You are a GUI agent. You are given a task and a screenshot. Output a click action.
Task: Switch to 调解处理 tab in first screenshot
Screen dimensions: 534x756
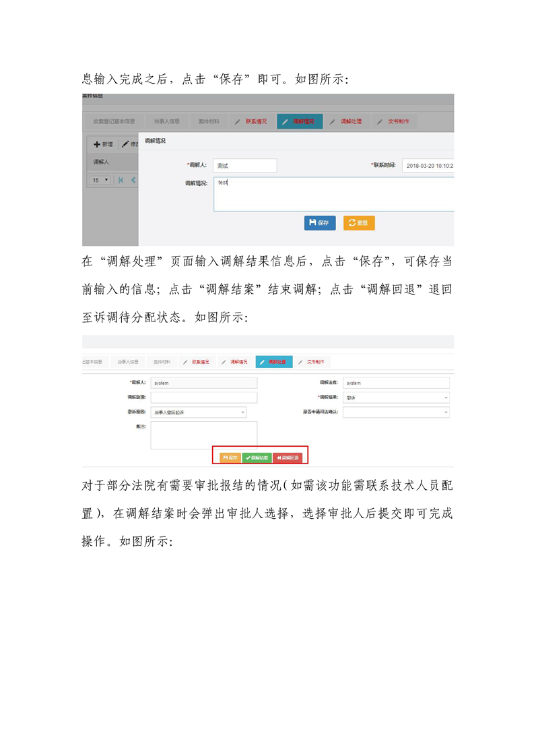[x=346, y=121]
